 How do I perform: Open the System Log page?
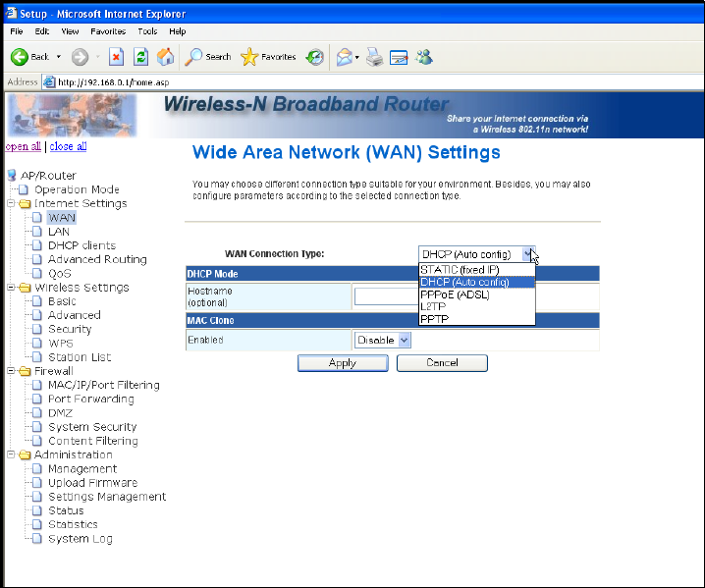point(81,539)
